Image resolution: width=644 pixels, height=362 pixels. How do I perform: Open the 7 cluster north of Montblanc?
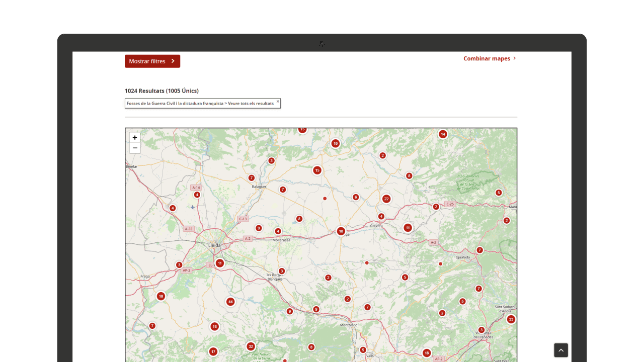coord(367,307)
